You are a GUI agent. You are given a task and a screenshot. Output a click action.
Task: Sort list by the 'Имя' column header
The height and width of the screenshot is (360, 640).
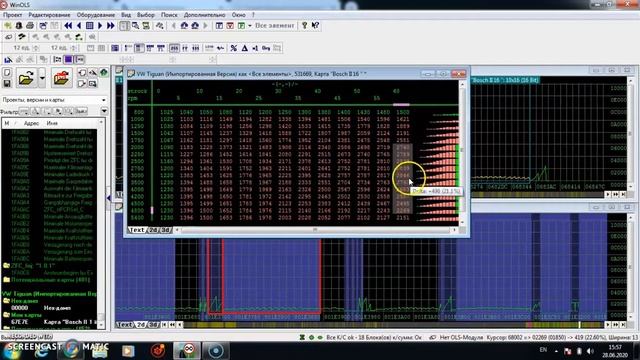[52, 123]
